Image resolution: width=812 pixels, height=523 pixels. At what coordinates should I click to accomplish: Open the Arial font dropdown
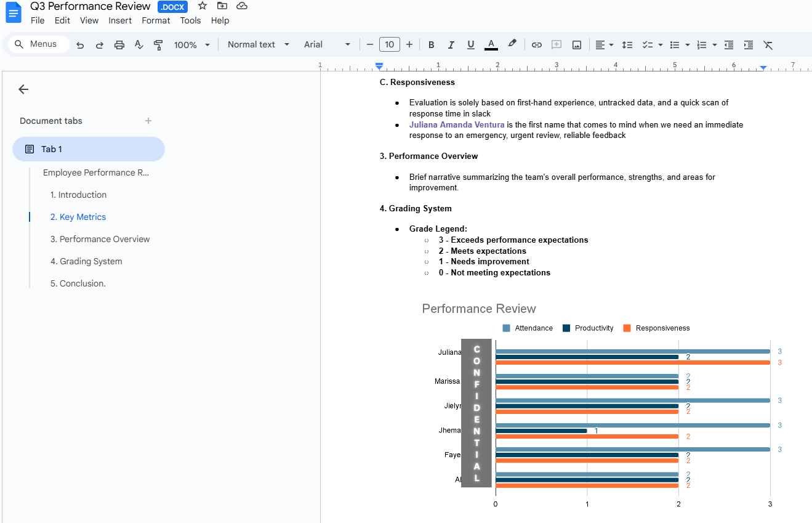(327, 44)
